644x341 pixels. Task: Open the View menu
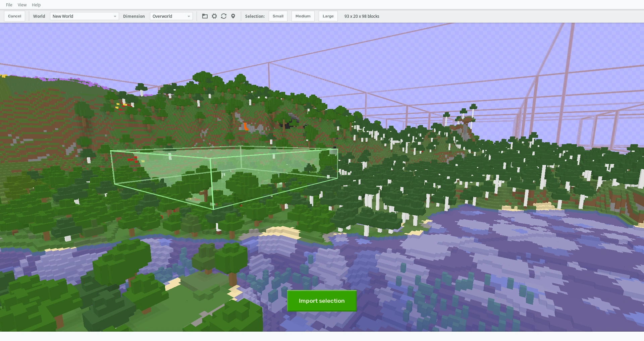click(22, 5)
